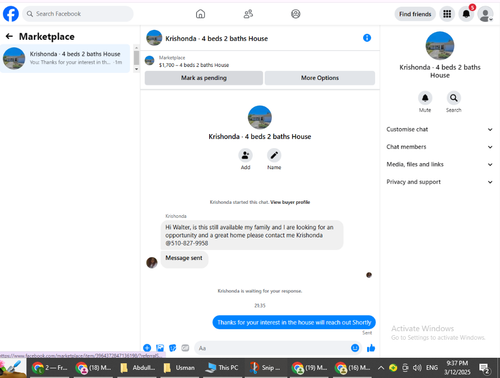
Task: Click the Search Facebook field
Action: 78,14
